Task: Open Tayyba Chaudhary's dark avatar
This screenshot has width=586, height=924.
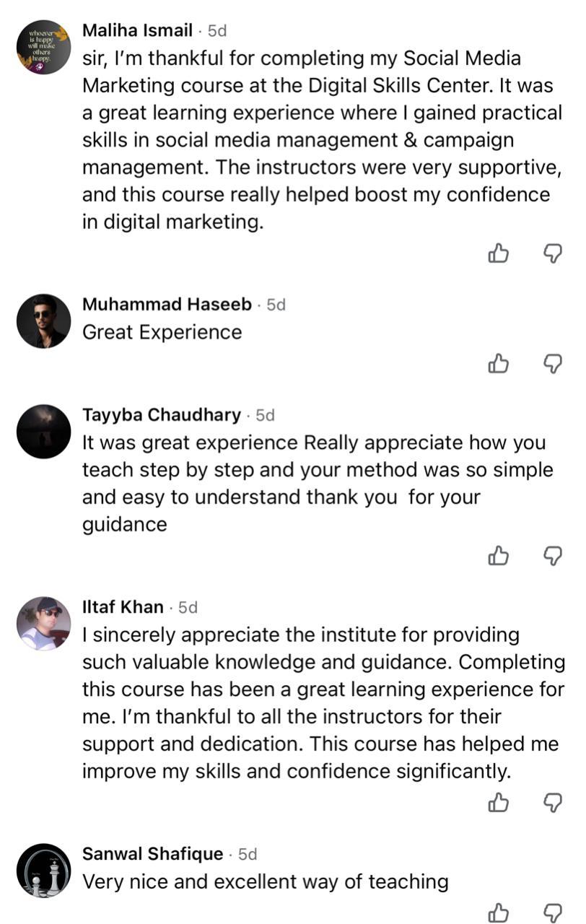Action: 43,432
